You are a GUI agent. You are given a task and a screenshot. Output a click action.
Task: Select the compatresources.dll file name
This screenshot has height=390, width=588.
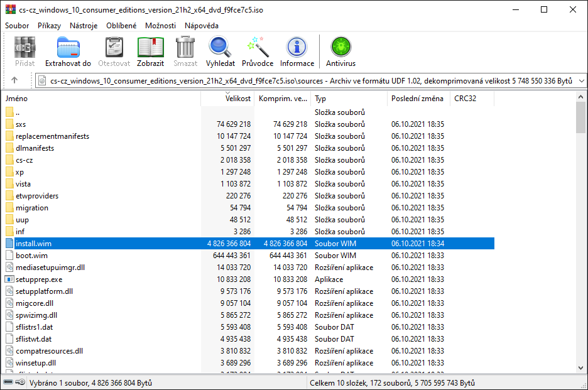[50, 351]
